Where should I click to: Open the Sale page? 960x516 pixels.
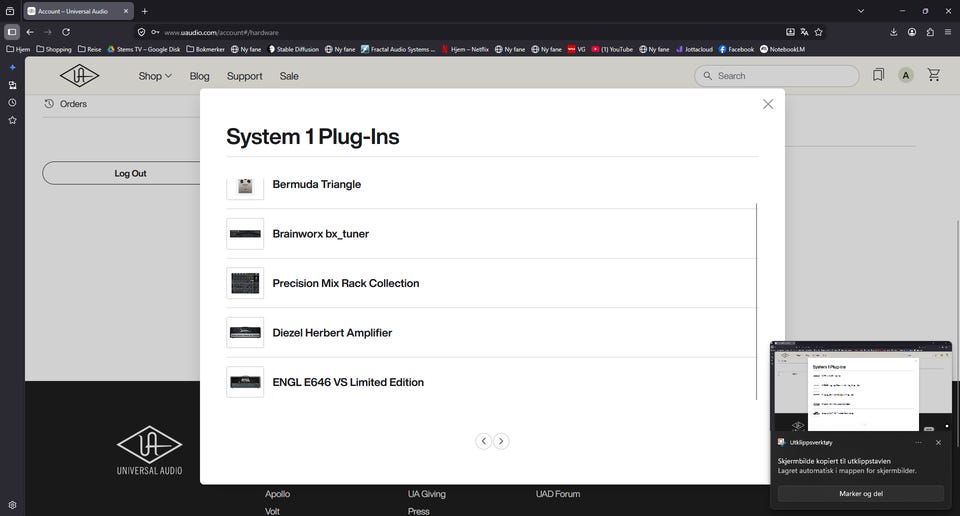[289, 76]
